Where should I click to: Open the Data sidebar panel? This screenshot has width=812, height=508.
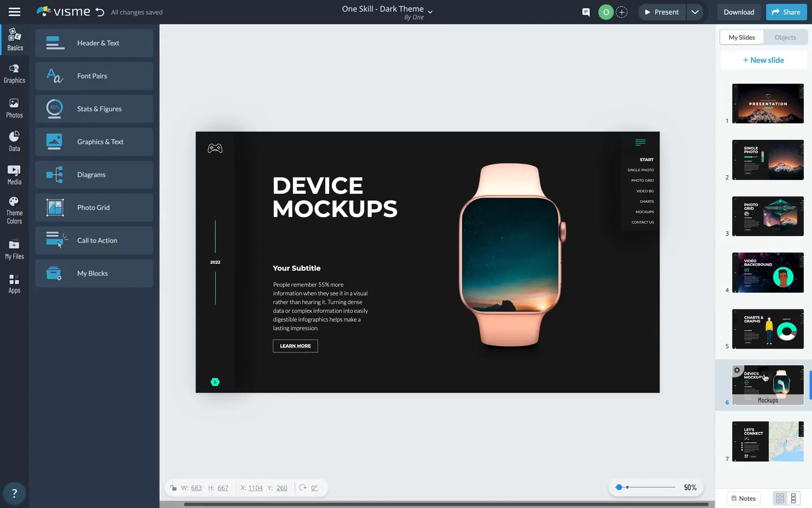point(14,141)
